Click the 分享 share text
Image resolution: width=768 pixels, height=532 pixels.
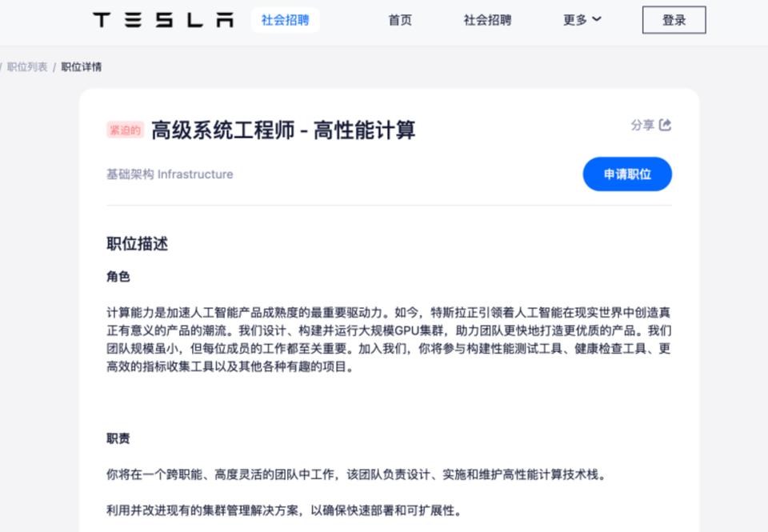click(642, 125)
